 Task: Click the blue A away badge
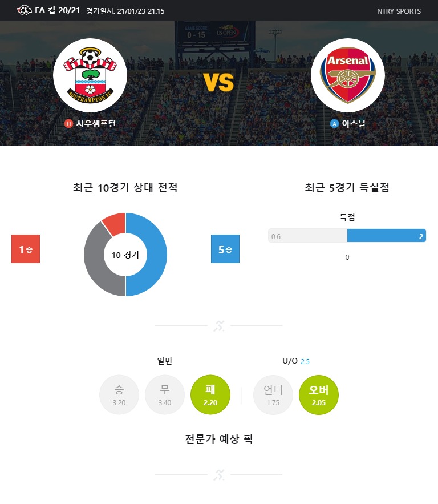click(334, 124)
